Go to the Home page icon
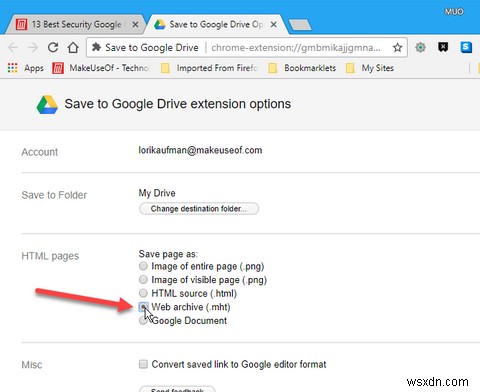Image resolution: width=480 pixels, height=392 pixels. pyautogui.click(x=73, y=48)
